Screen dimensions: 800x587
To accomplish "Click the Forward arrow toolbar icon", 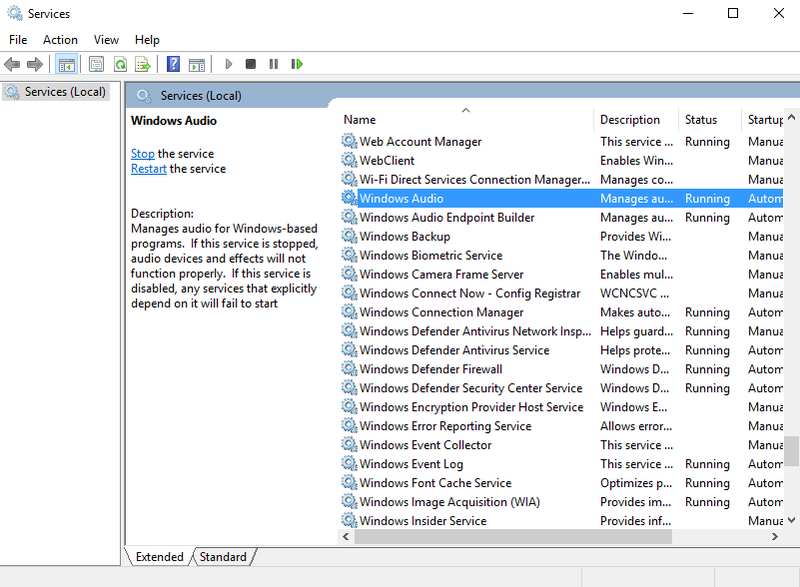I will (x=35, y=64).
